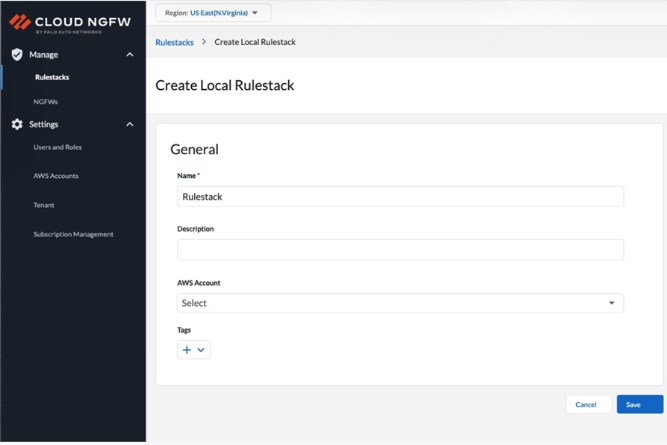Go to NGFWs in the sidebar
Screen dimensions: 667x445
46,102
